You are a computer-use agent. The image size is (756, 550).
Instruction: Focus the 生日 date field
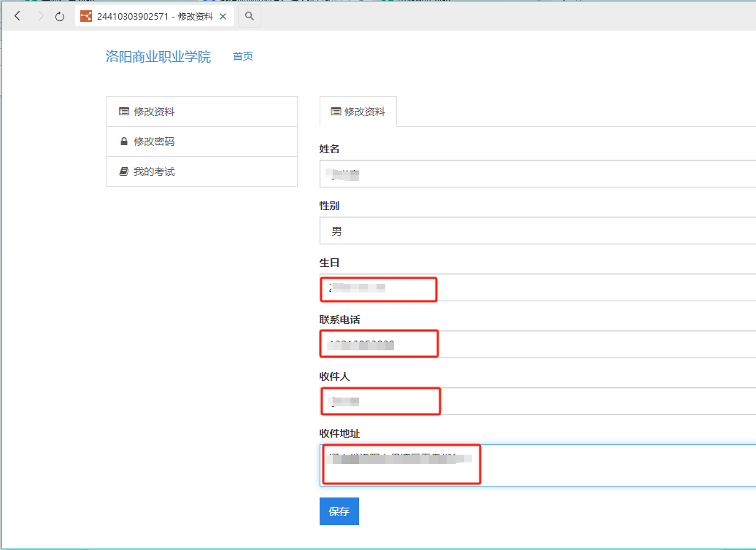(x=537, y=288)
